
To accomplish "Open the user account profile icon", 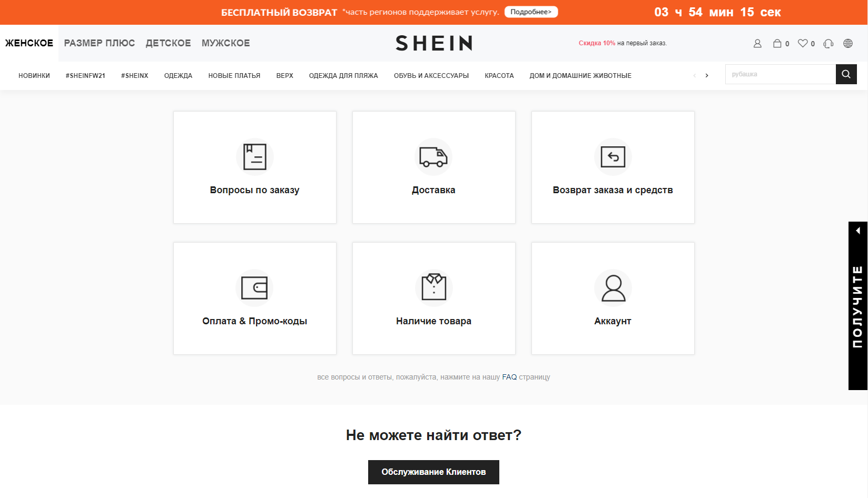I will [x=757, y=44].
